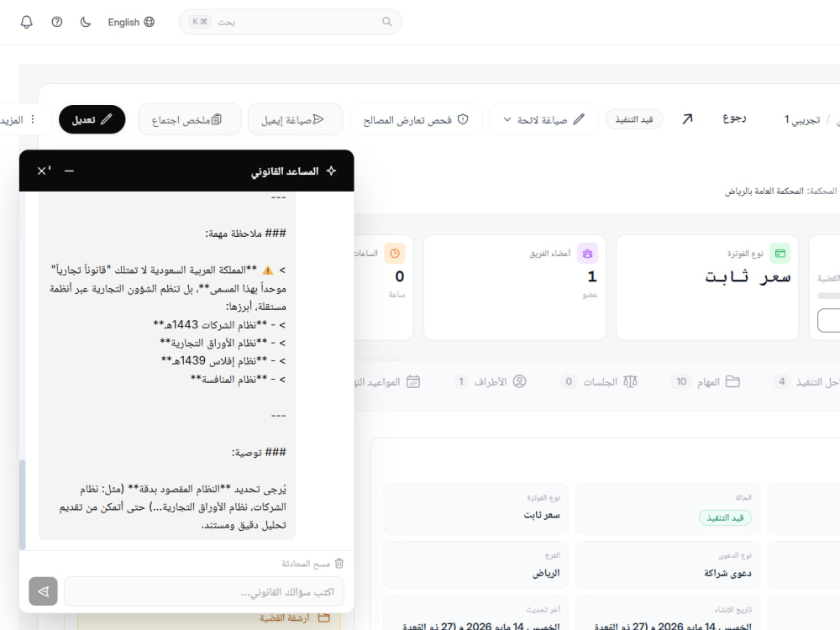
Task: Click the ⌘K shortcut badge in search
Action: (x=200, y=22)
